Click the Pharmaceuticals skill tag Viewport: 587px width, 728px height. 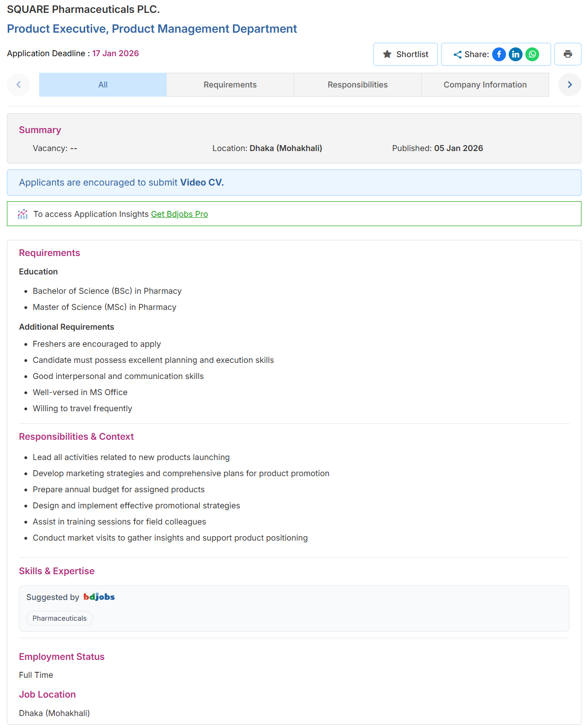59,618
